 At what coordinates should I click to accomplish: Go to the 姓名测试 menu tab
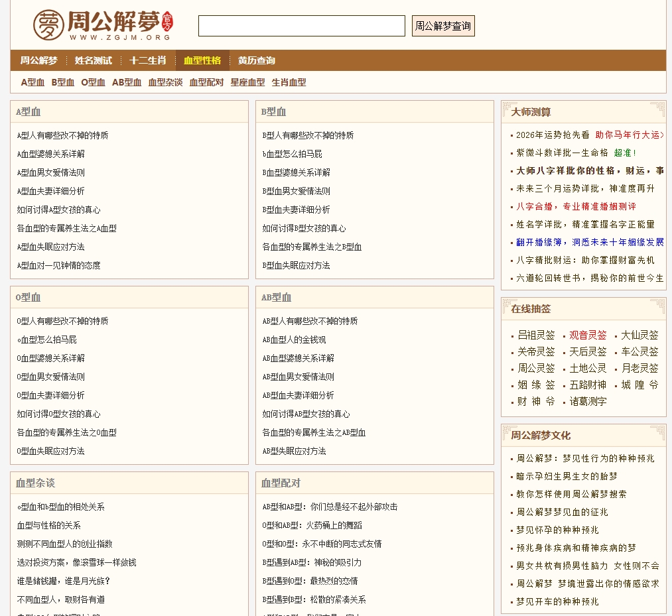(93, 60)
